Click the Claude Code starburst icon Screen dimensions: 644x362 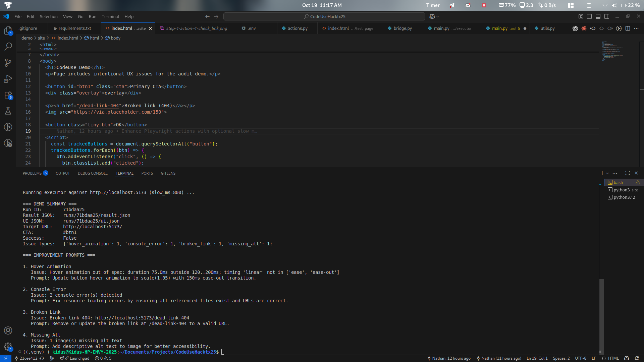pos(584,28)
